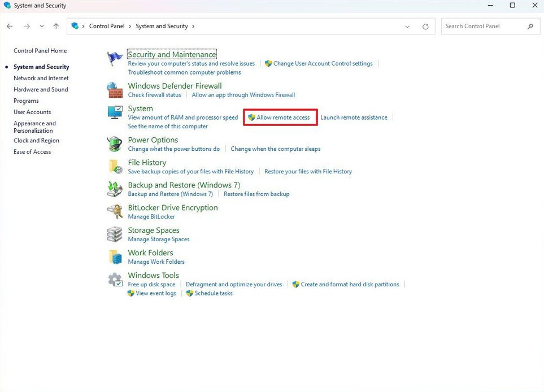
Task: Select Network and Internet in sidebar
Action: pyautogui.click(x=41, y=78)
